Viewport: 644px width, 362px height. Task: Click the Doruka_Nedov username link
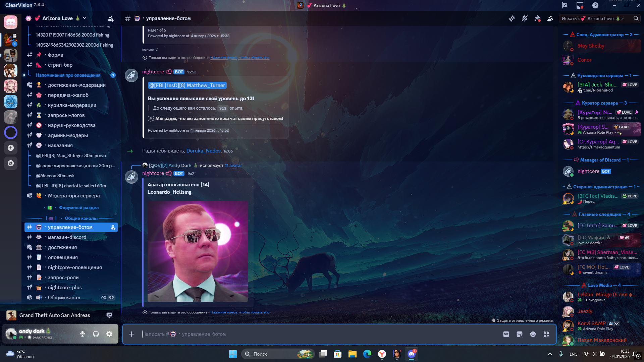click(x=203, y=151)
